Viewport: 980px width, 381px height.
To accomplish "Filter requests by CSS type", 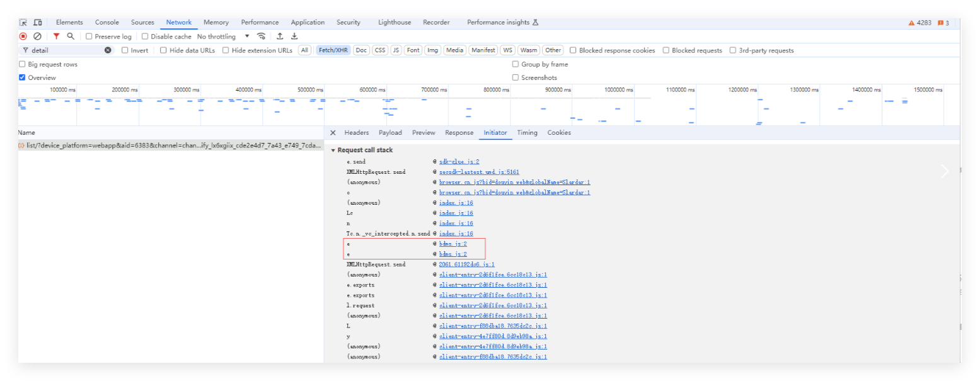I will click(380, 50).
